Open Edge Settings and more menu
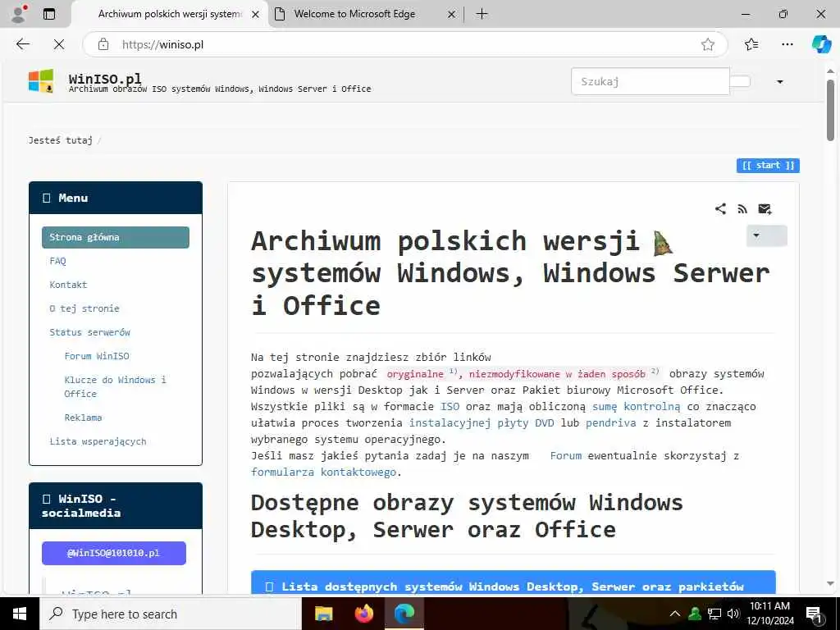Image resolution: width=840 pixels, height=630 pixels. 787,44
